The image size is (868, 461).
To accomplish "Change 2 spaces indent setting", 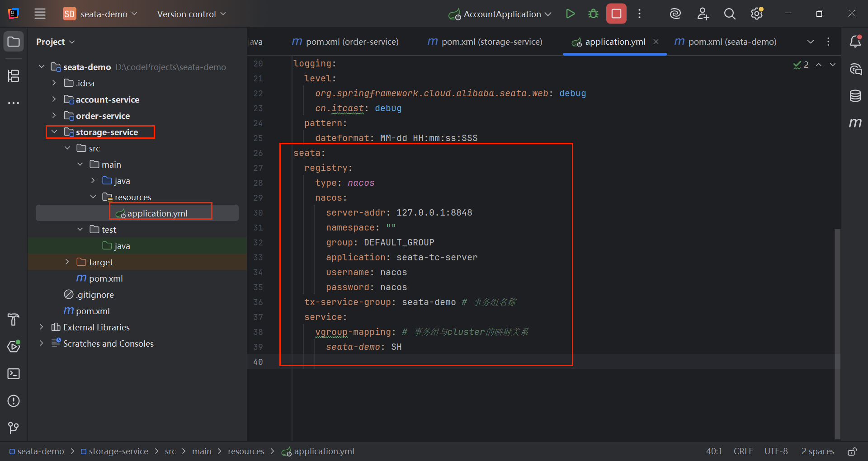I will click(x=818, y=452).
